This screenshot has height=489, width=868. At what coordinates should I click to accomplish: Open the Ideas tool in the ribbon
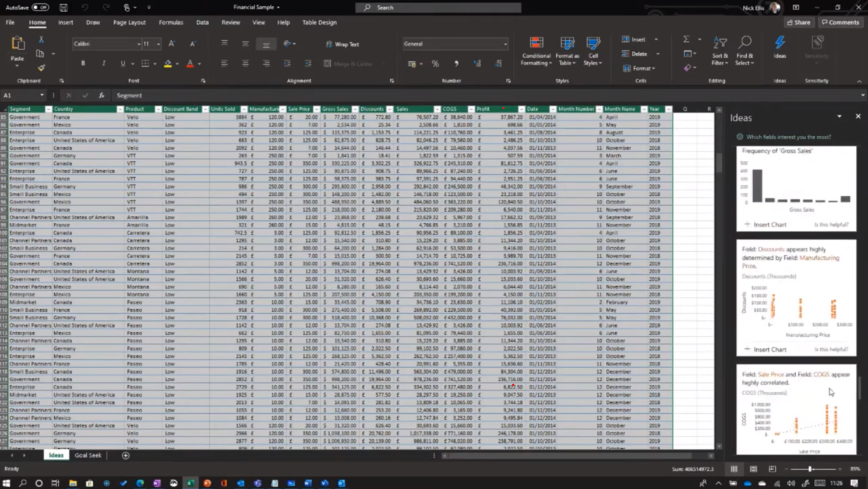point(779,46)
